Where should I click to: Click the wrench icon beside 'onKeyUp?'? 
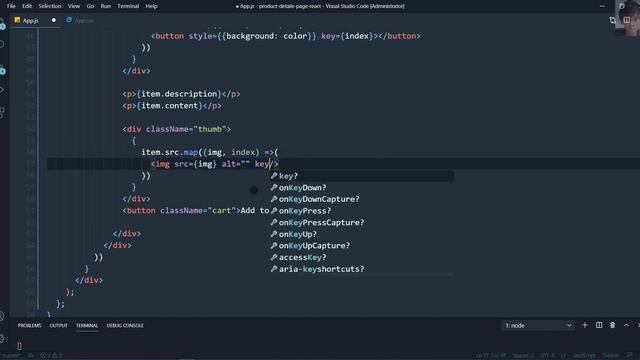click(x=274, y=234)
